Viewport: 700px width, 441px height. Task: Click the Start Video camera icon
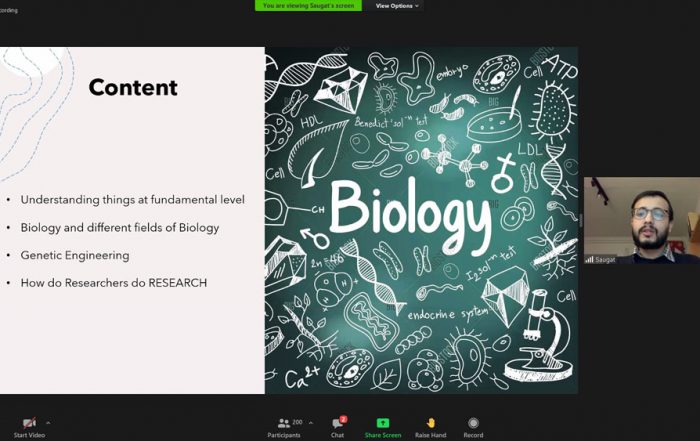[29, 423]
